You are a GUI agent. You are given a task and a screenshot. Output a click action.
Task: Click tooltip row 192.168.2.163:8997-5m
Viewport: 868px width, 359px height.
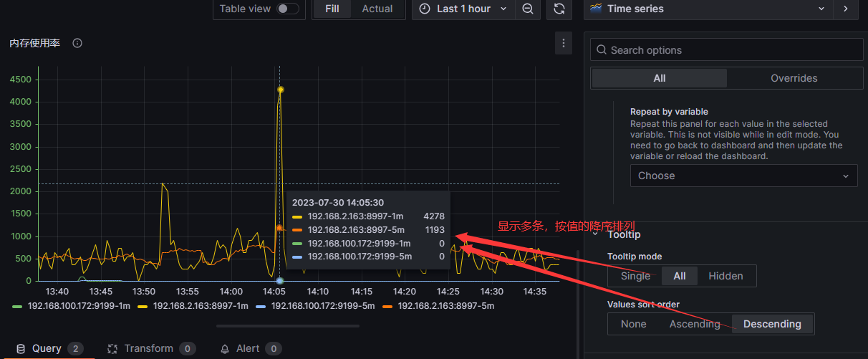[x=368, y=230]
